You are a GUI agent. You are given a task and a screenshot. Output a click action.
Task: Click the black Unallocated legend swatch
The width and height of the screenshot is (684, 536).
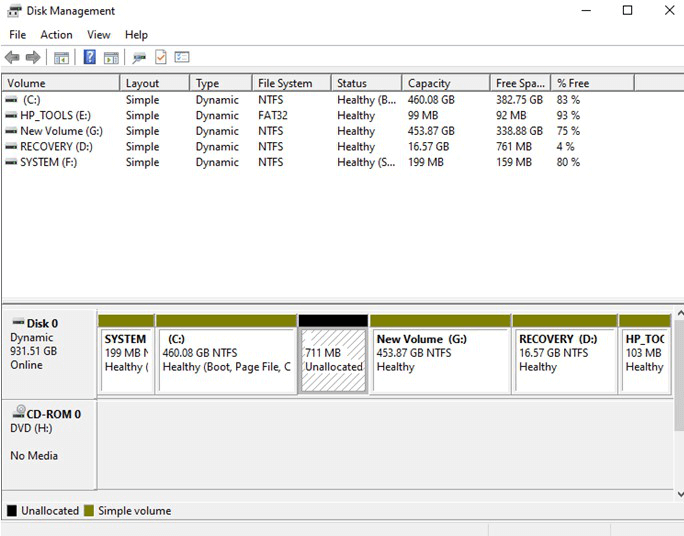12,511
